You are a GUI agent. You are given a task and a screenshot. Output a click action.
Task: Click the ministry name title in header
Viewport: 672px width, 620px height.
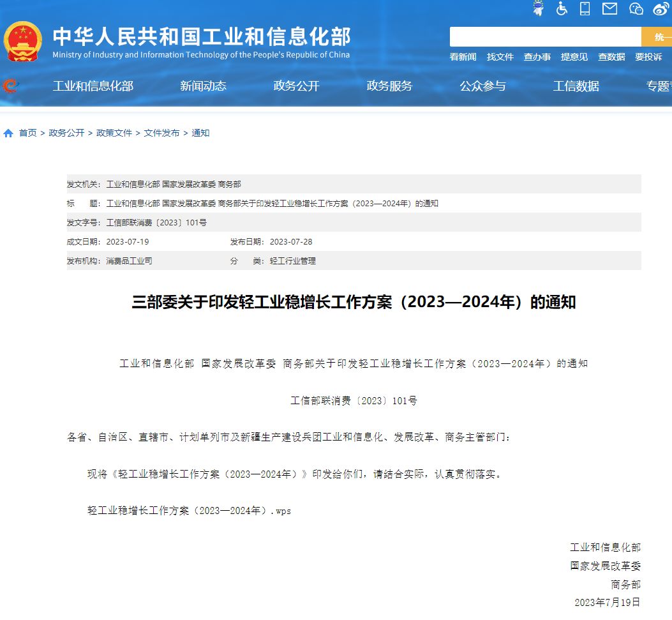tap(202, 37)
